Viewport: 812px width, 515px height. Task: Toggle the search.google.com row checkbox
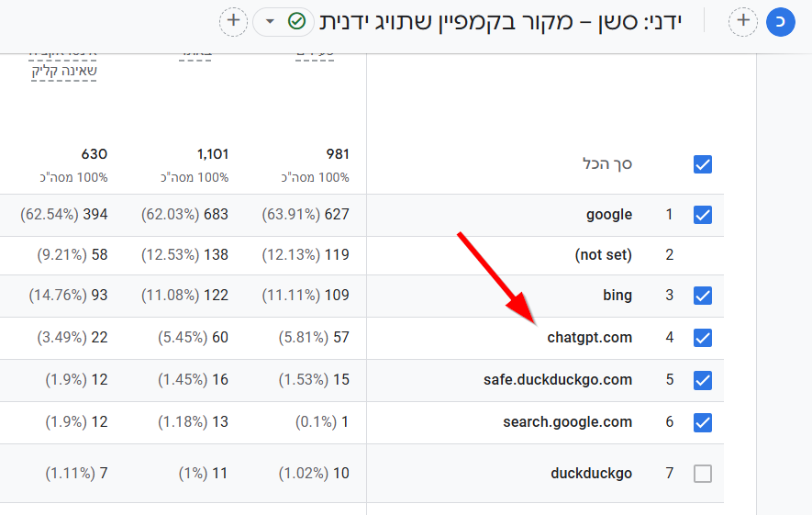(703, 422)
